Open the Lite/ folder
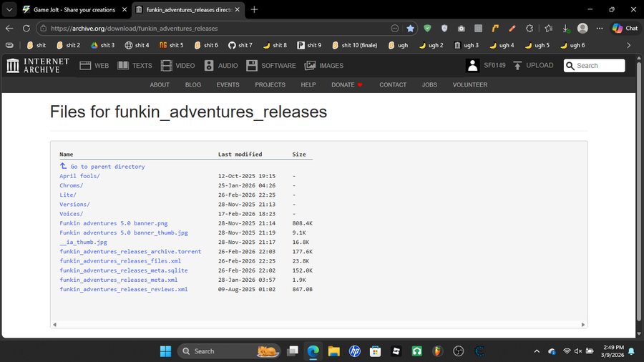 click(68, 195)
